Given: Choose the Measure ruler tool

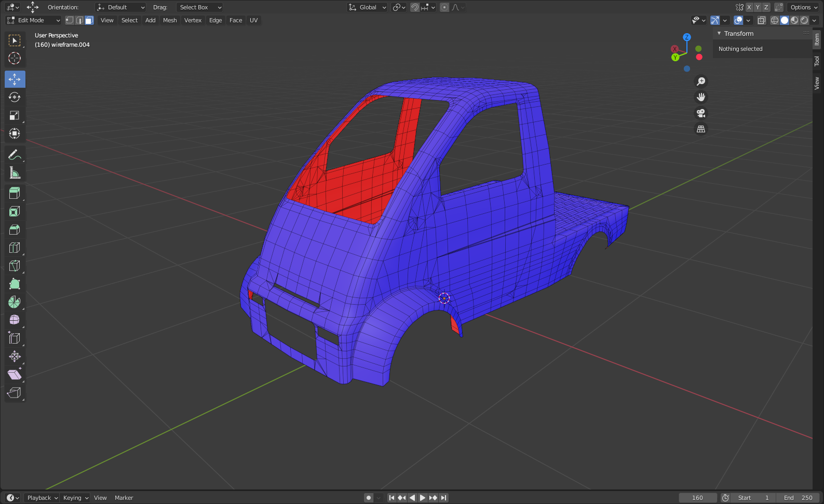Looking at the screenshot, I should 15,173.
